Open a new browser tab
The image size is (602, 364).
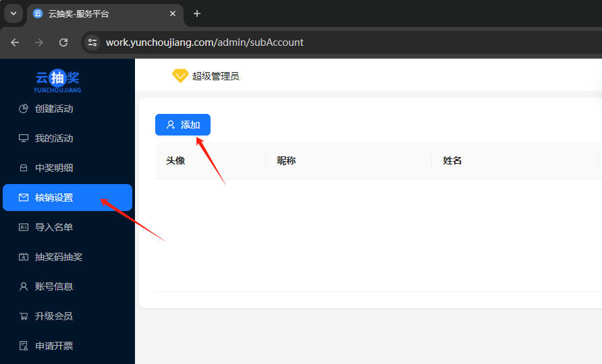click(x=197, y=13)
